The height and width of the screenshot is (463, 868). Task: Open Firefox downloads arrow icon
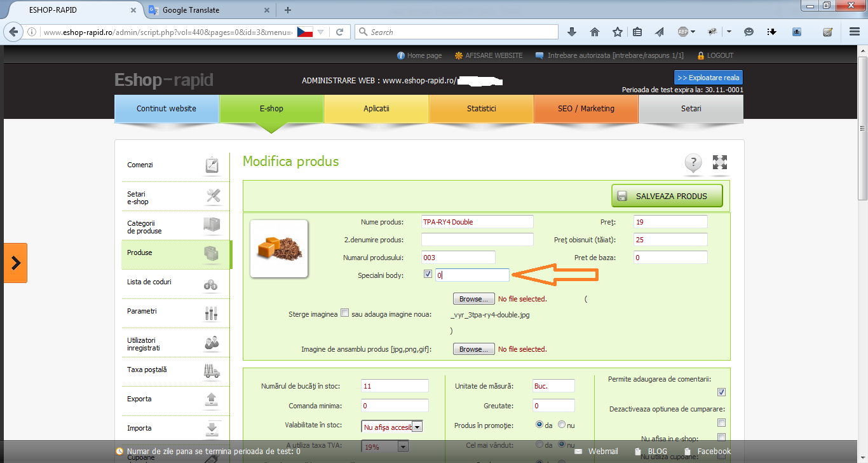571,32
